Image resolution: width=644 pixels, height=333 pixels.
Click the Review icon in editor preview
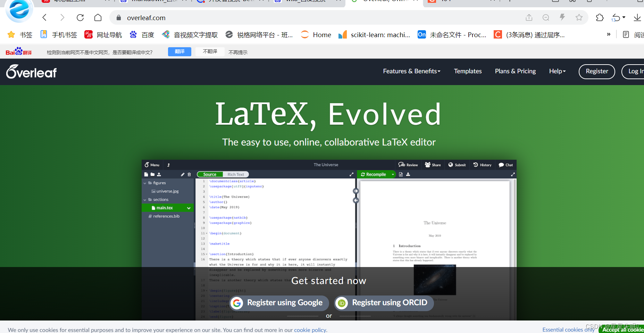[x=408, y=165]
